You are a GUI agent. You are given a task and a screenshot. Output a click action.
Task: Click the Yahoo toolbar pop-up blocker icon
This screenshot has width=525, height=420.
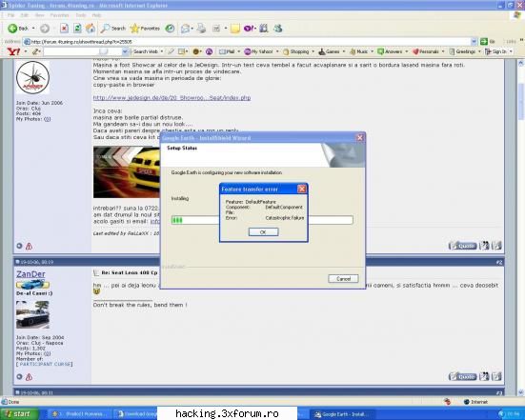tap(182, 51)
